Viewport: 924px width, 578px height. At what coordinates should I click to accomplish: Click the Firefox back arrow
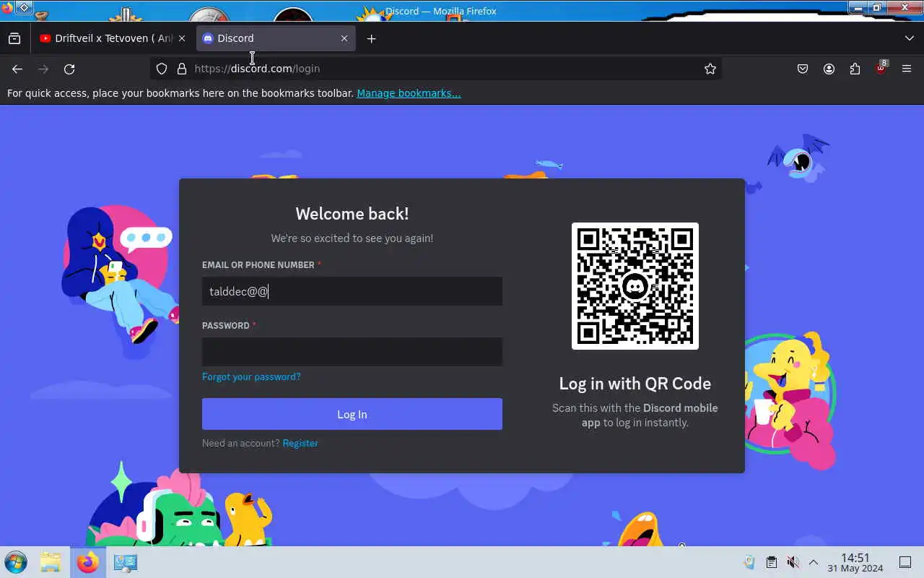[x=17, y=69]
